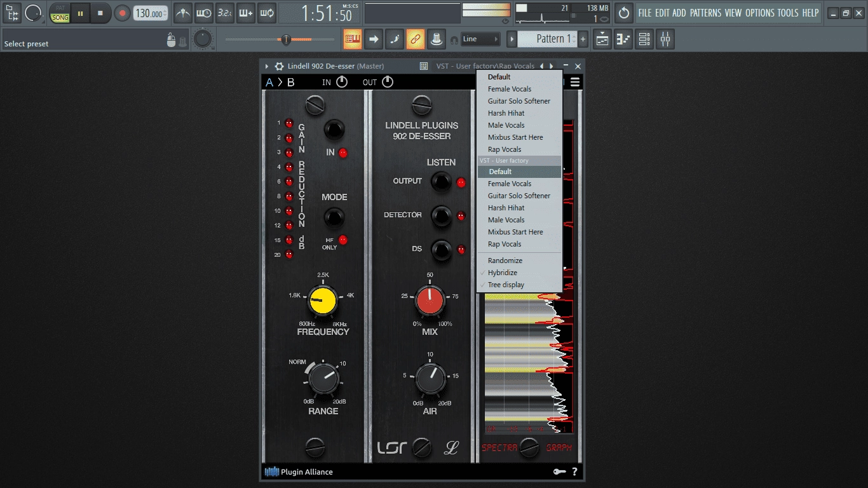The height and width of the screenshot is (488, 868).
Task: Expand the arrow left of Pattern 1
Action: [x=512, y=39]
